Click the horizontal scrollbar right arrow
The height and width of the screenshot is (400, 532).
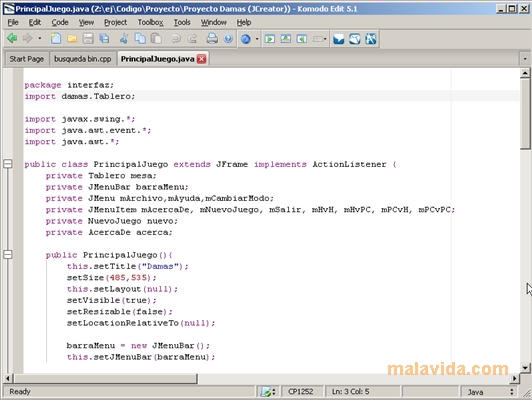pyautogui.click(x=515, y=378)
